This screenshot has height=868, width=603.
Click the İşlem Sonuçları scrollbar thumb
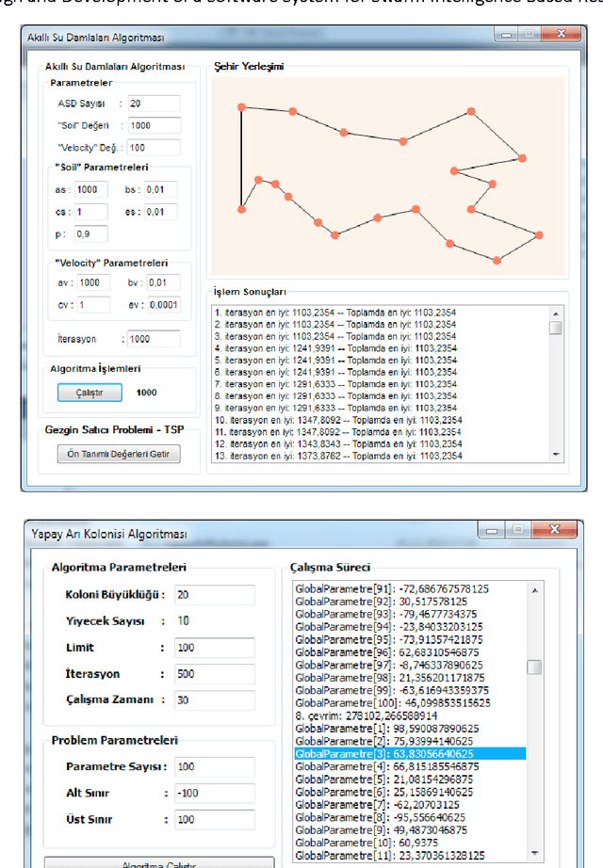coord(556,328)
